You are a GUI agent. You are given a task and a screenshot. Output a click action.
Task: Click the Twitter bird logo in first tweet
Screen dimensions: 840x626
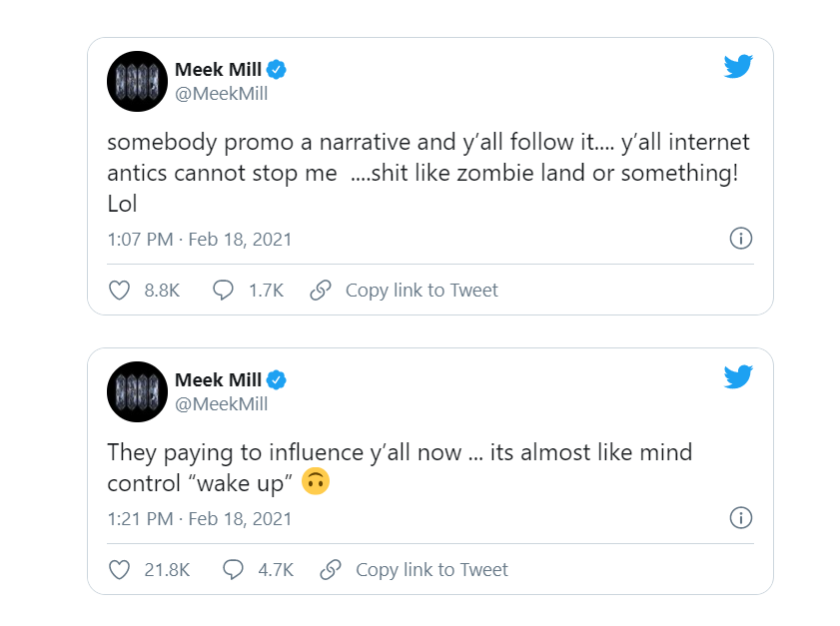(x=737, y=67)
